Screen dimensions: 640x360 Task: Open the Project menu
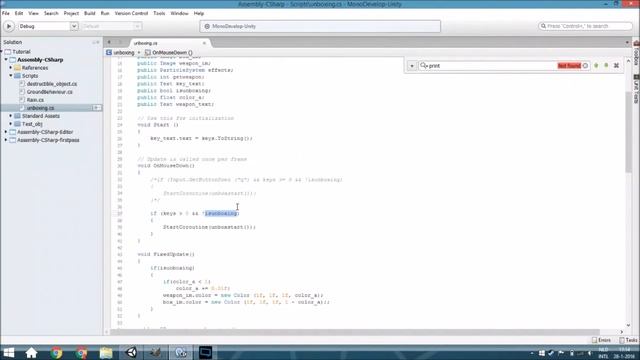[71, 13]
